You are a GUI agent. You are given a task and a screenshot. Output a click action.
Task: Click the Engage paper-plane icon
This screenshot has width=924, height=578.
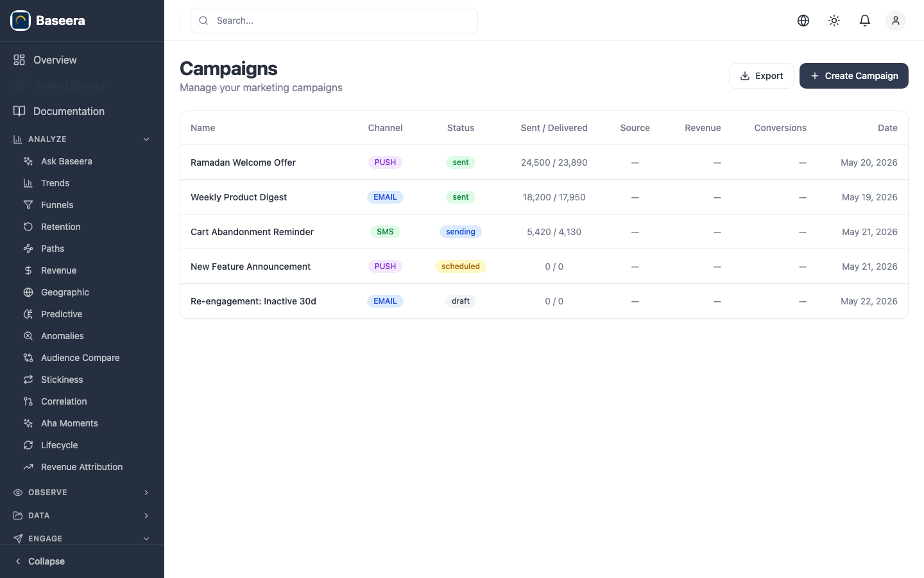pos(18,539)
